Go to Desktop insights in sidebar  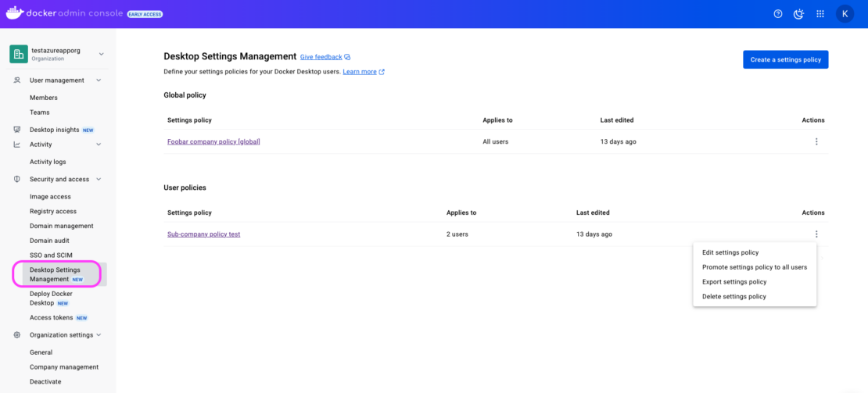point(54,130)
